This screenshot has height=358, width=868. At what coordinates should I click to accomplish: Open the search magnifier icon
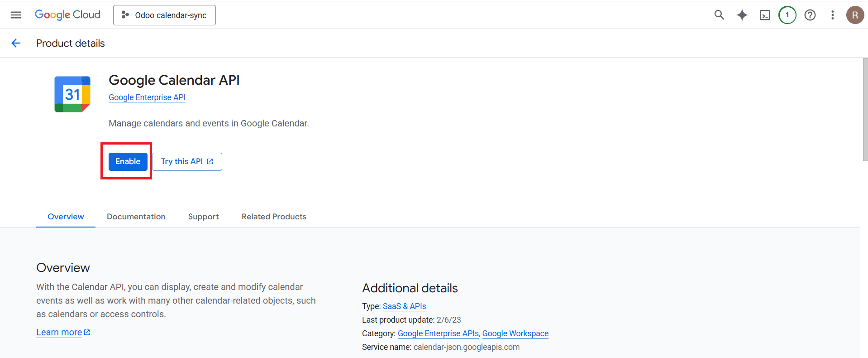[x=719, y=15]
